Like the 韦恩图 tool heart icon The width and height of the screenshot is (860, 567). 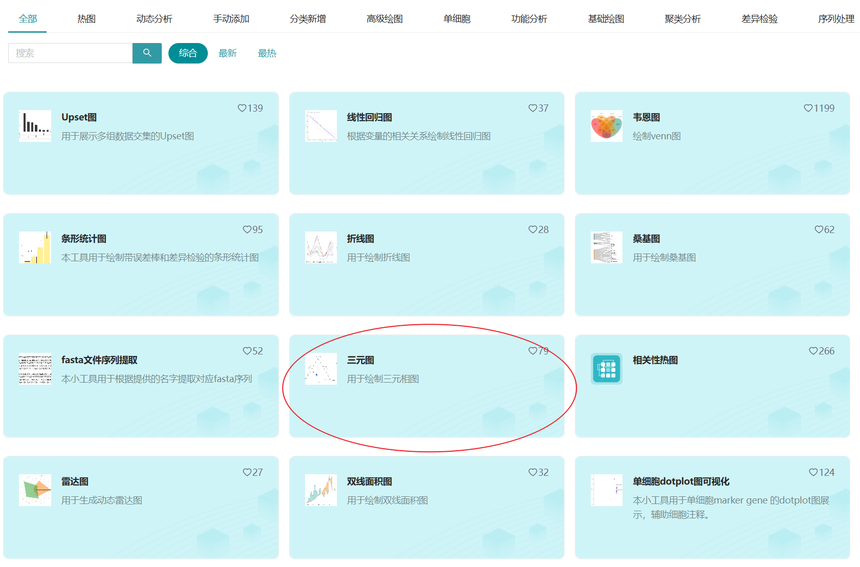[x=808, y=108]
